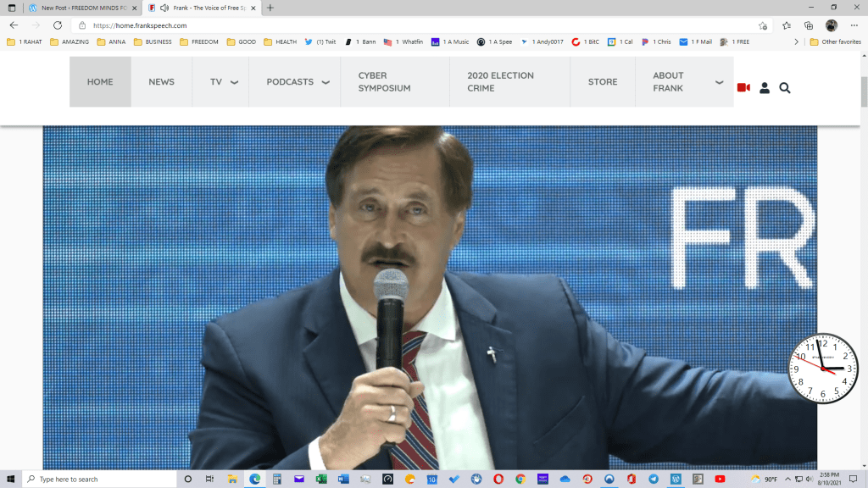Reload the page with the refresh button
This screenshot has width=868, height=488.
tap(58, 25)
